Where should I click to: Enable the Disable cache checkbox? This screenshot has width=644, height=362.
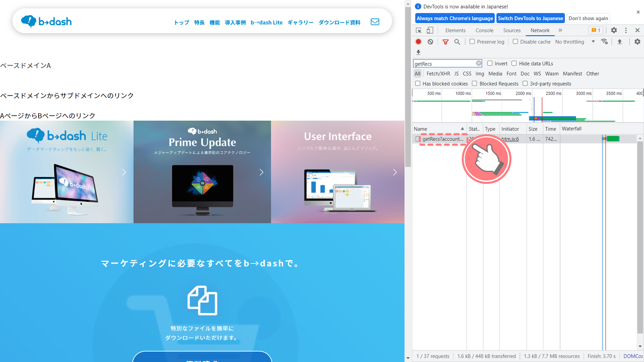pos(515,42)
